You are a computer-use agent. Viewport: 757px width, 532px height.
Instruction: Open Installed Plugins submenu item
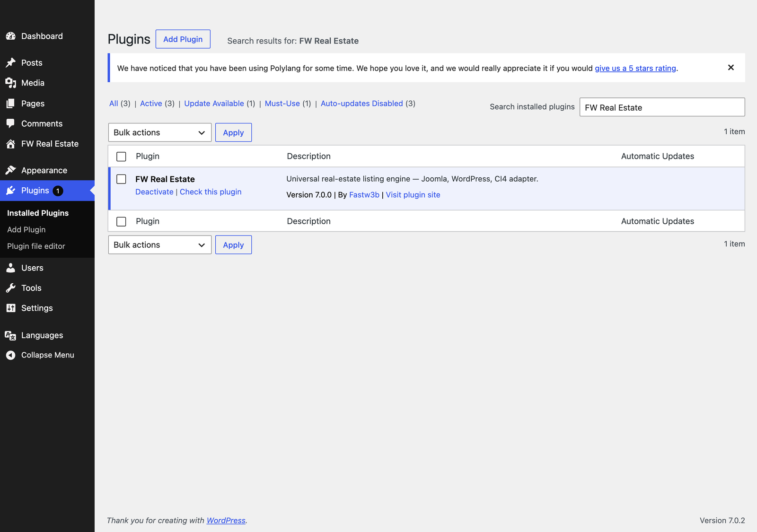[x=38, y=213]
